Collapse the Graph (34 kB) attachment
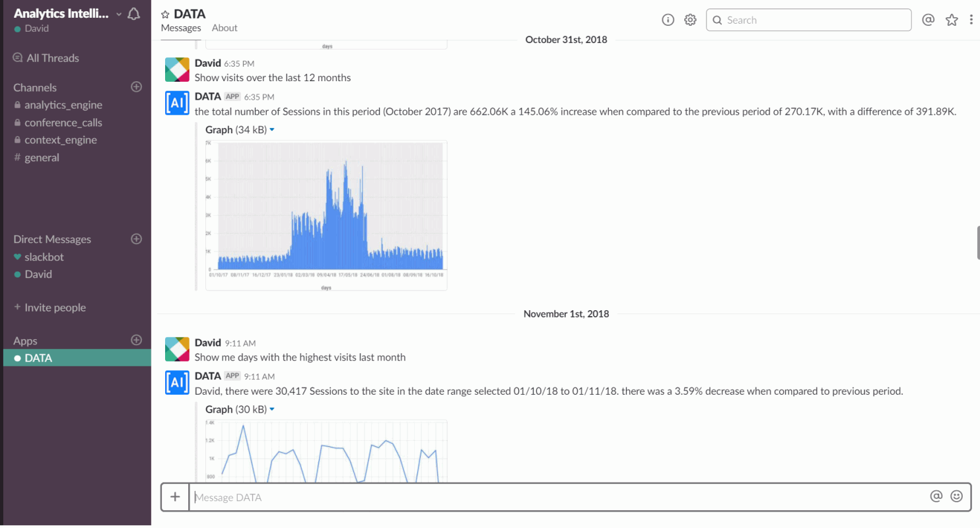The height and width of the screenshot is (528, 980). [x=272, y=130]
